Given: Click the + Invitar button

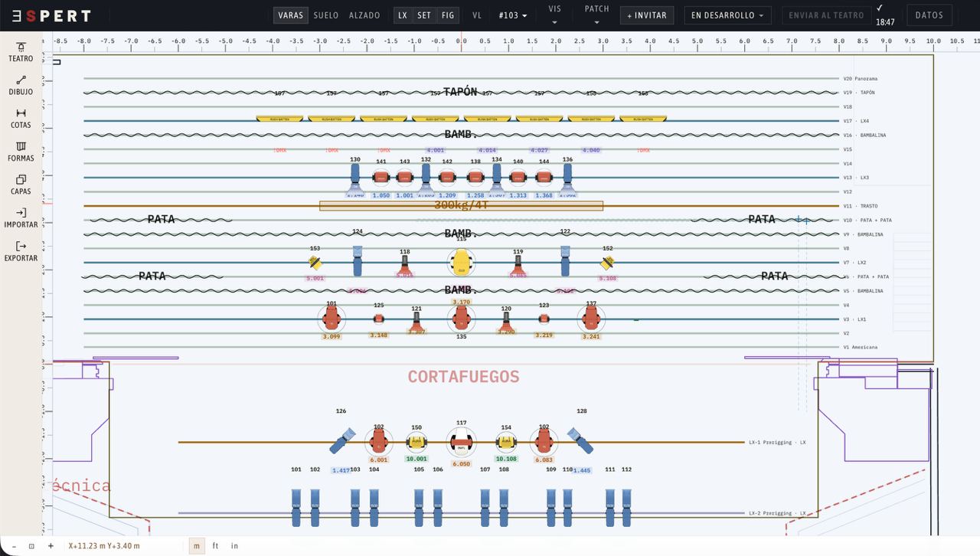Looking at the screenshot, I should 647,15.
